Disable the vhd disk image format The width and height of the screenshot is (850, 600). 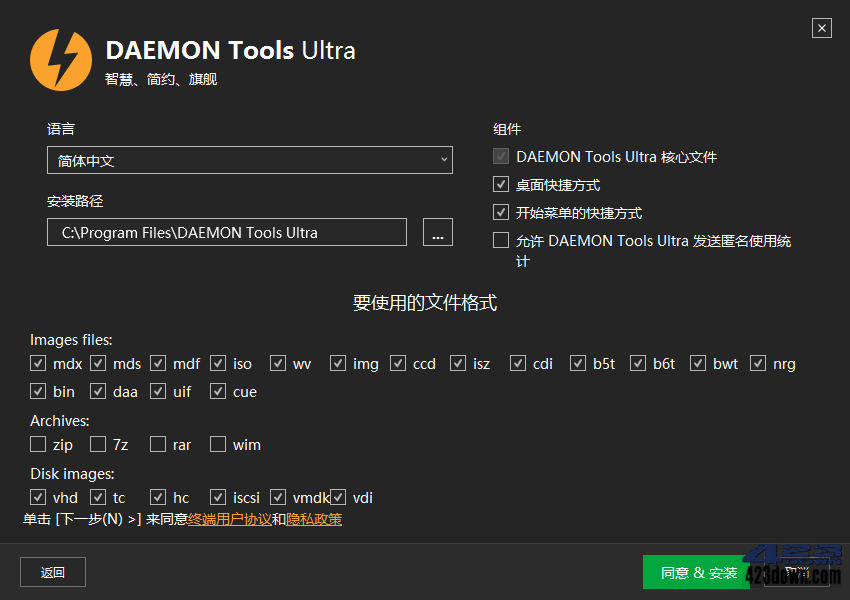[38, 497]
